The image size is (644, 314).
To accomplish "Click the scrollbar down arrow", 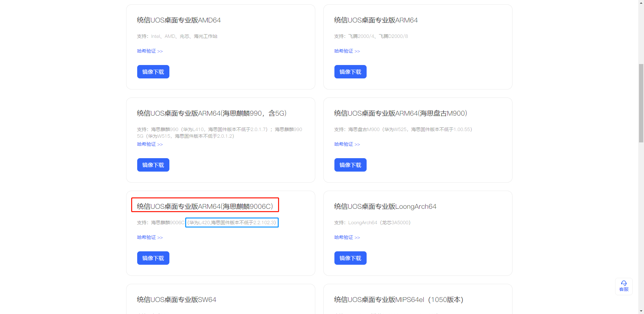I will [x=641, y=311].
